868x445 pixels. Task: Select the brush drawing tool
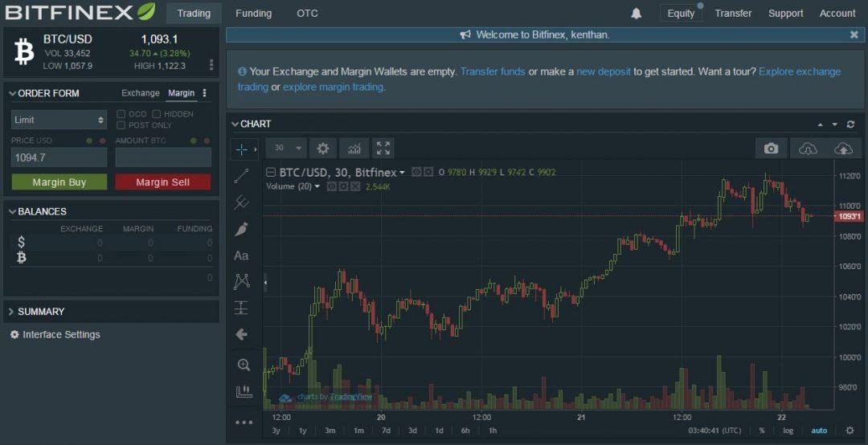[x=241, y=229]
